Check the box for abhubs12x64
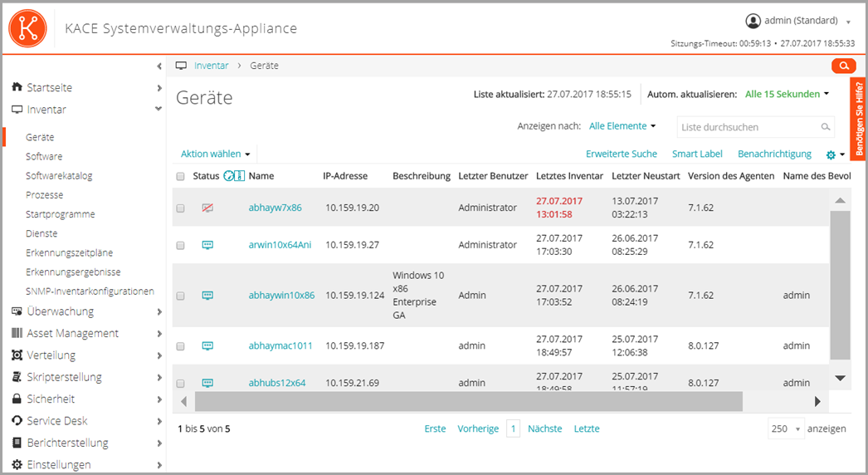This screenshot has width=868, height=475. click(180, 384)
